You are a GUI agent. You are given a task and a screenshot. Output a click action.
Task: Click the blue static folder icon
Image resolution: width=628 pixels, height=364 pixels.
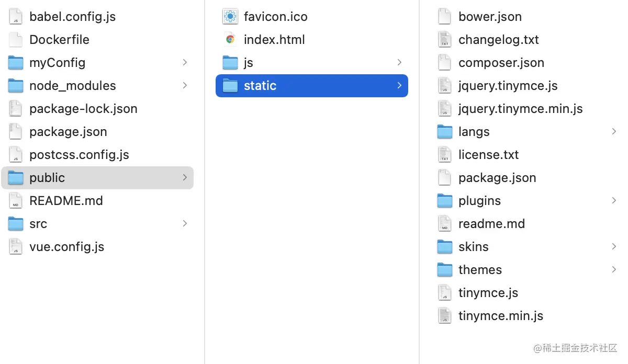tap(230, 86)
